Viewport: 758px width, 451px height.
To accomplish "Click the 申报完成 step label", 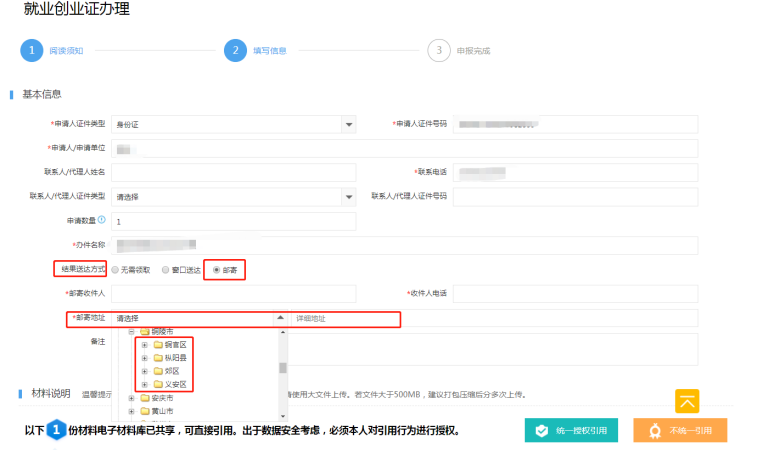I will tap(473, 51).
